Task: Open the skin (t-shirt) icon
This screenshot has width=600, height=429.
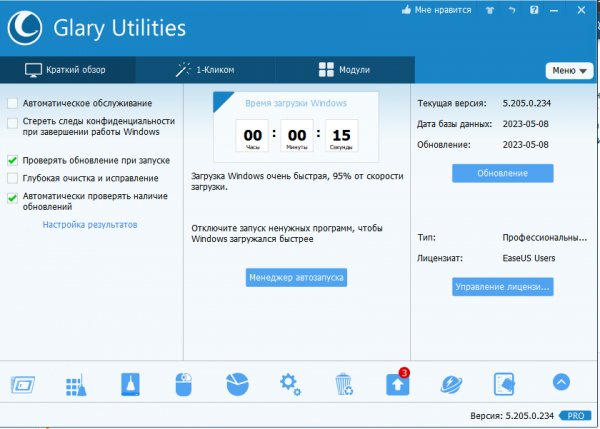Action: (x=490, y=10)
